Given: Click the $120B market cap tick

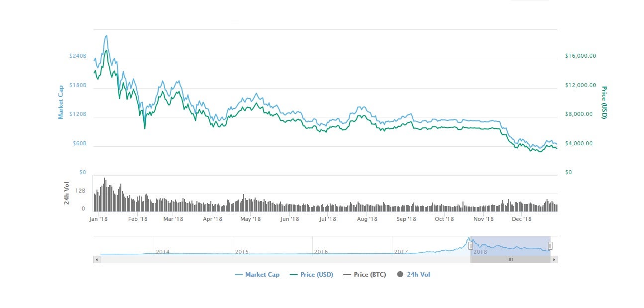Looking at the screenshot, I should click(x=78, y=114).
